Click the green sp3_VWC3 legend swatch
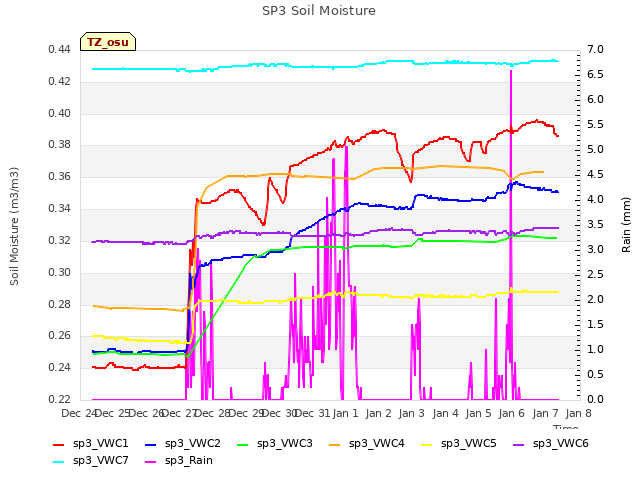Screen dimensions: 640x480 pyautogui.click(x=243, y=444)
